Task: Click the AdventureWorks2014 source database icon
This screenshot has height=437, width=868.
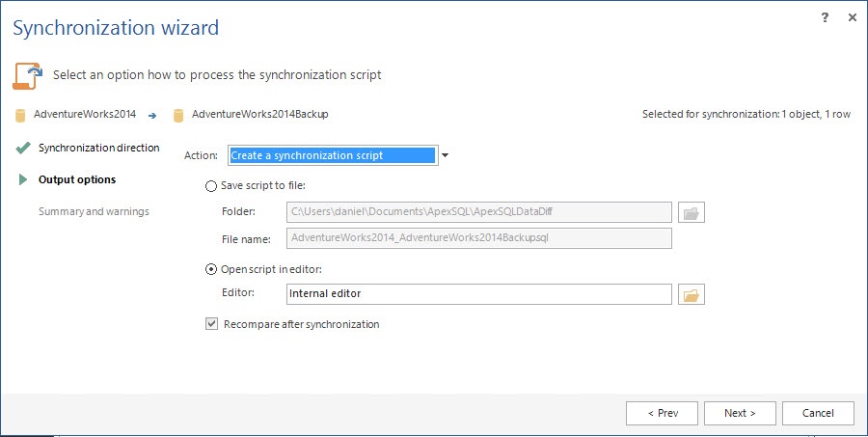Action: click(19, 115)
